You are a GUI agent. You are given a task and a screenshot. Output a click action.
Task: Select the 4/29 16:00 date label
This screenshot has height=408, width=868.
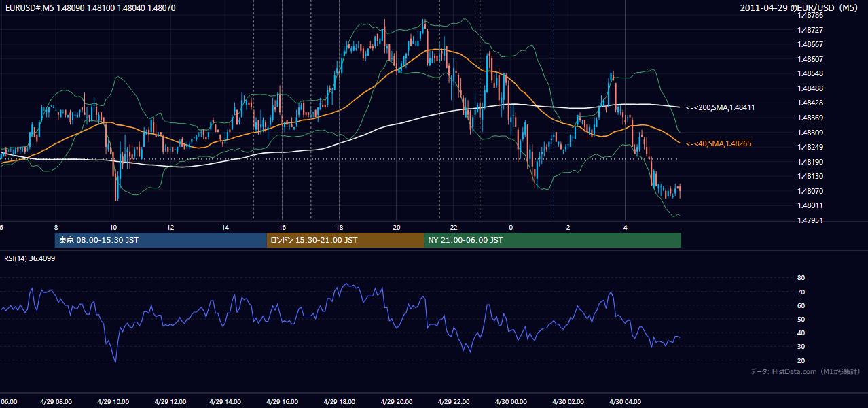[x=283, y=402]
